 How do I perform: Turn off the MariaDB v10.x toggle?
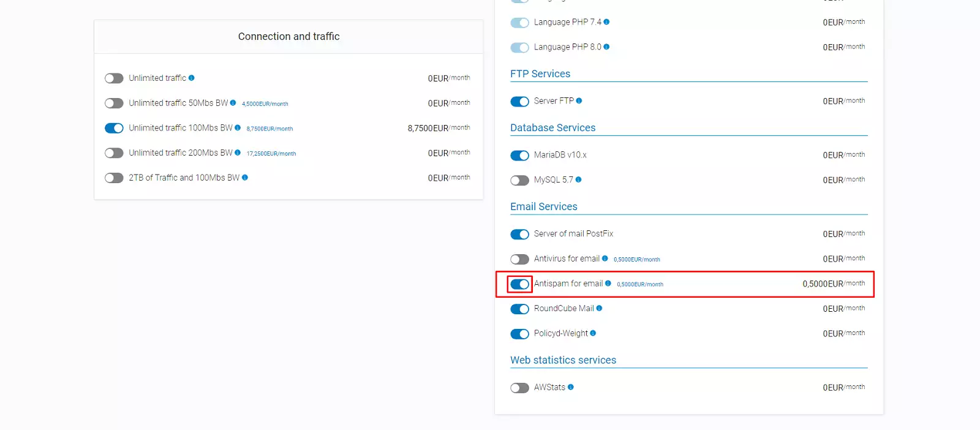[519, 156]
